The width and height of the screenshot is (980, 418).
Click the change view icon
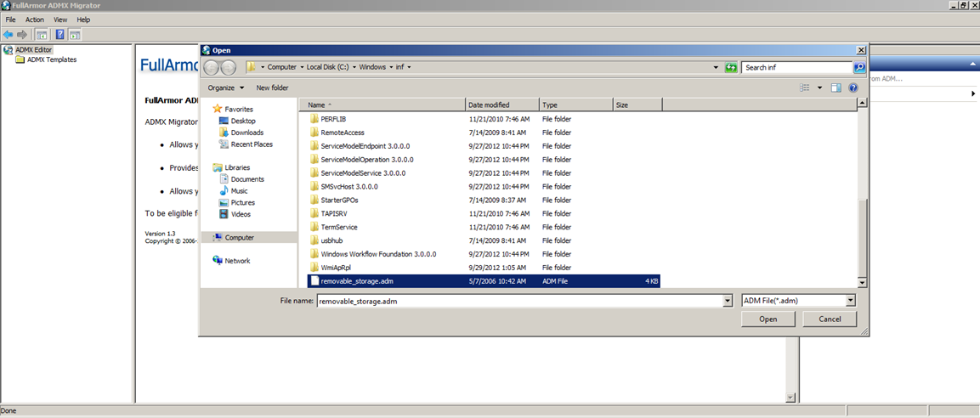click(x=805, y=88)
